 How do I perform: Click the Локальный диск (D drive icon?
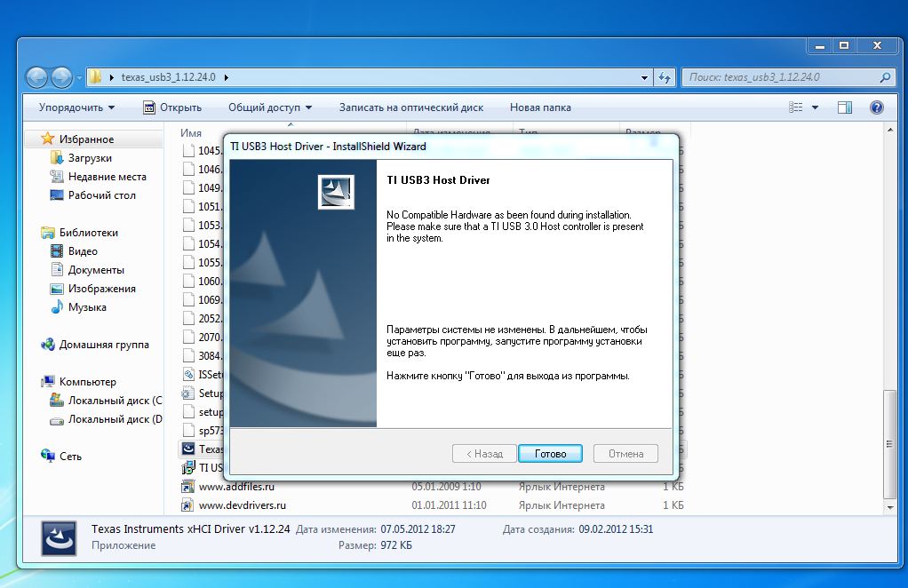point(57,419)
